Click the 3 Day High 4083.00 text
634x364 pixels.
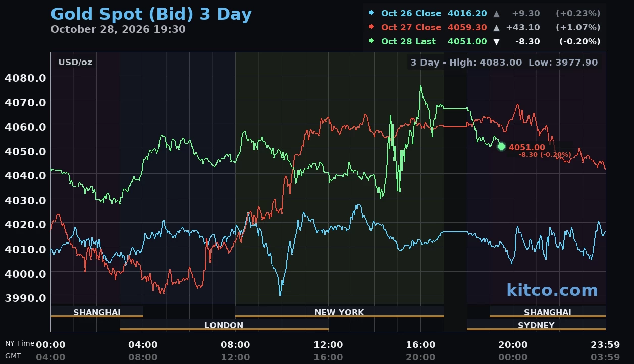466,63
